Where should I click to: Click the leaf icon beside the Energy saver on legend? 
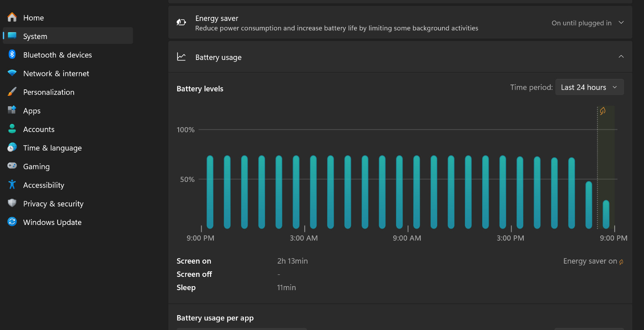621,262
